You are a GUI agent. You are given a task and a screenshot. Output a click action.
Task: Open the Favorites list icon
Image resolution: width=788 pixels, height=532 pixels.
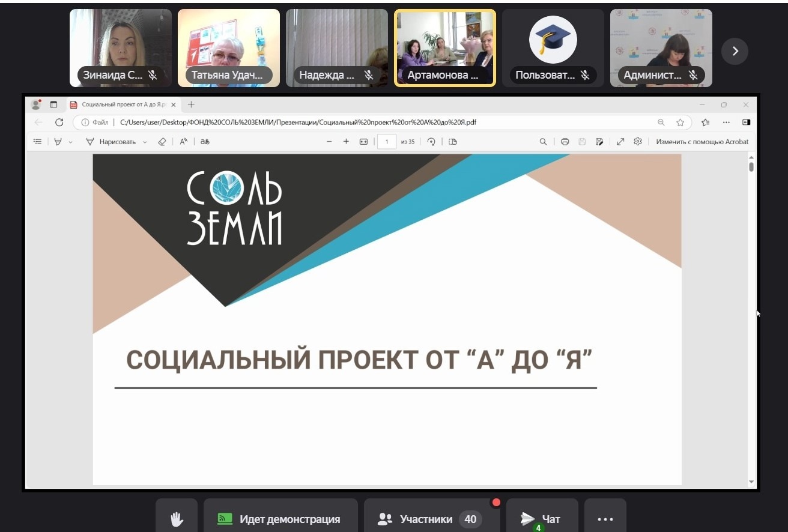coord(706,122)
